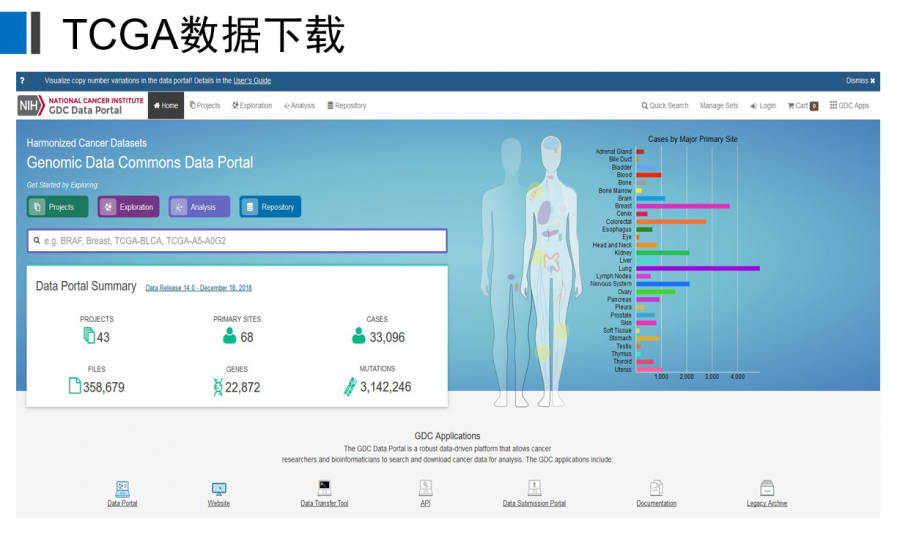Click the 'Cases by Major Primary Site' title
The height and width of the screenshot is (543, 900).
[693, 139]
